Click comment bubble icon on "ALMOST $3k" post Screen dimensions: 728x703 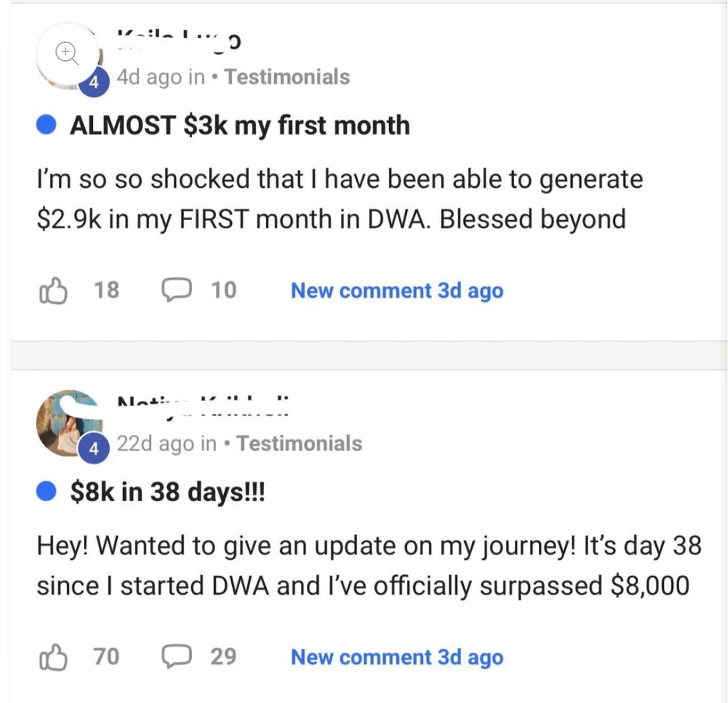pos(176,290)
